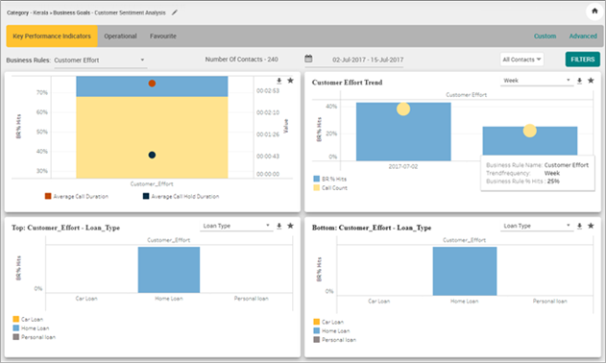Star the Top Customer_Effort Loan_Type chart
Image resolution: width=606 pixels, height=364 pixels.
click(291, 226)
